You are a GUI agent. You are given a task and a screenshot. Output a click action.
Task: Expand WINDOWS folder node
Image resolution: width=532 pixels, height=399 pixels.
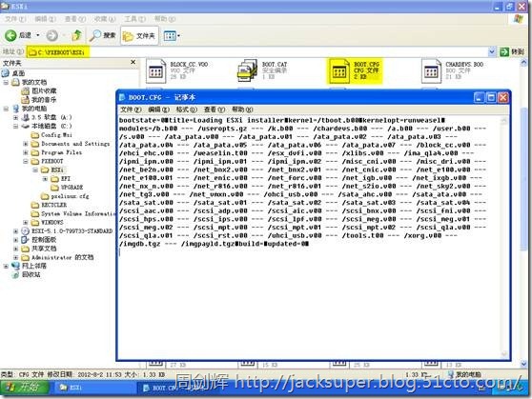[26, 223]
